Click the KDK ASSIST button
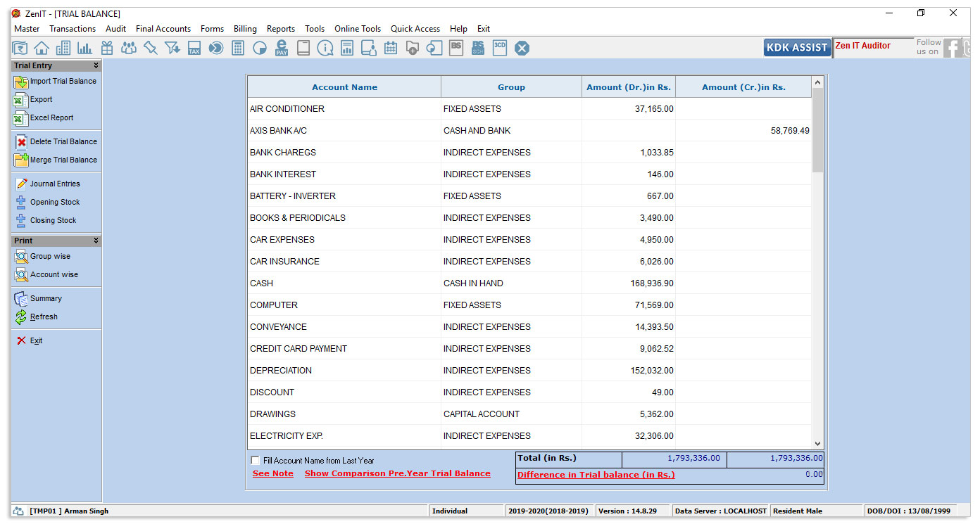The image size is (980, 524). (797, 47)
